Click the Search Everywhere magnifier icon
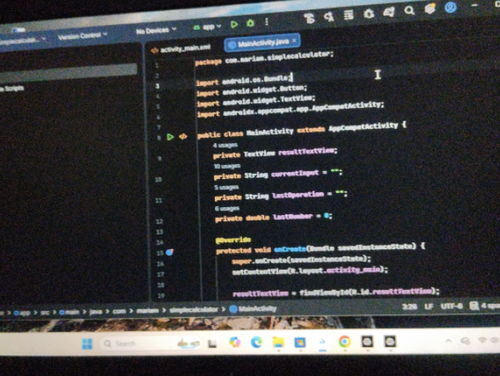The image size is (500, 376). pyautogui.click(x=409, y=11)
